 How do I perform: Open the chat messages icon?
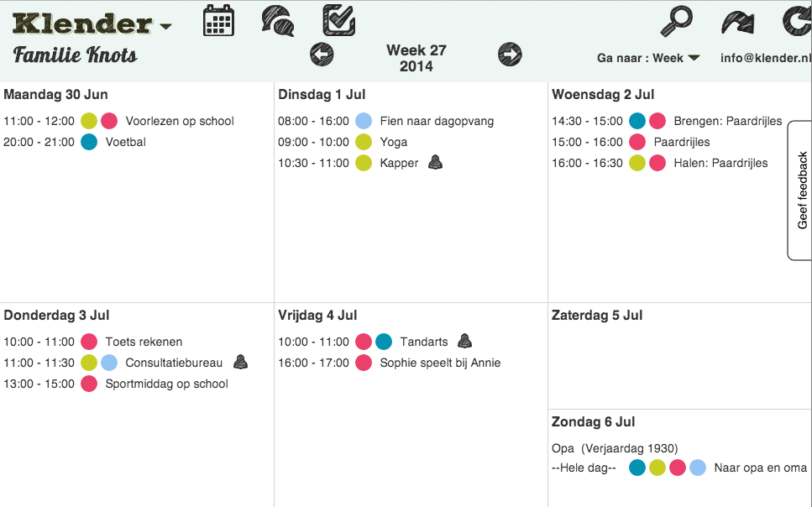[x=277, y=19]
